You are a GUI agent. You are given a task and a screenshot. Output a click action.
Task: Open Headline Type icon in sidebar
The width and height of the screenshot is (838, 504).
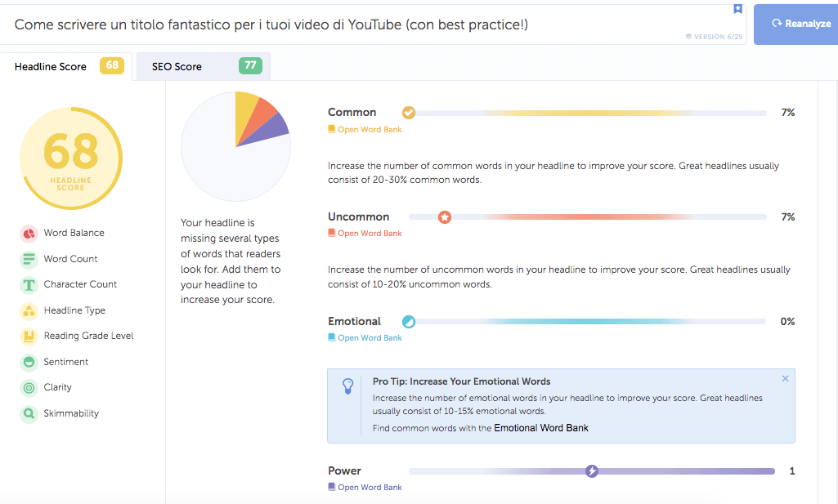(x=29, y=311)
